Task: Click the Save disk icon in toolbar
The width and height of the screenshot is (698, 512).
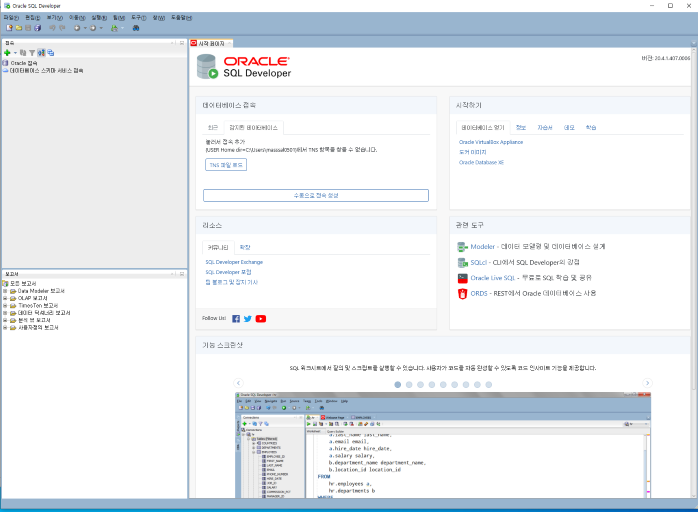Action: 28,28
